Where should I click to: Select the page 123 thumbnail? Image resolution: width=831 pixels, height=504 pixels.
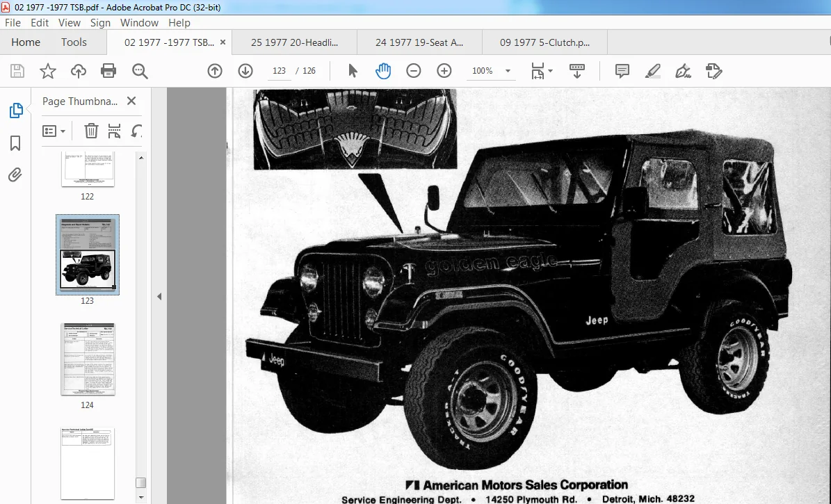(88, 254)
